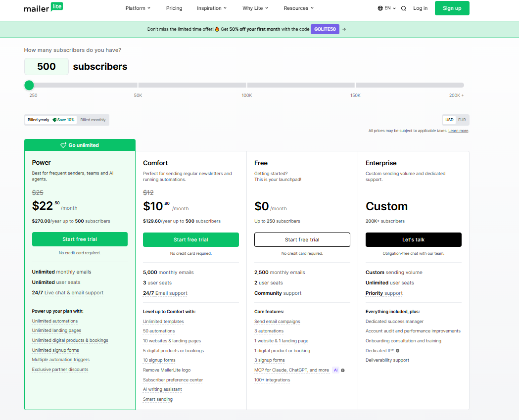
Task: Click Multiple automation triggers
Action: point(60,360)
